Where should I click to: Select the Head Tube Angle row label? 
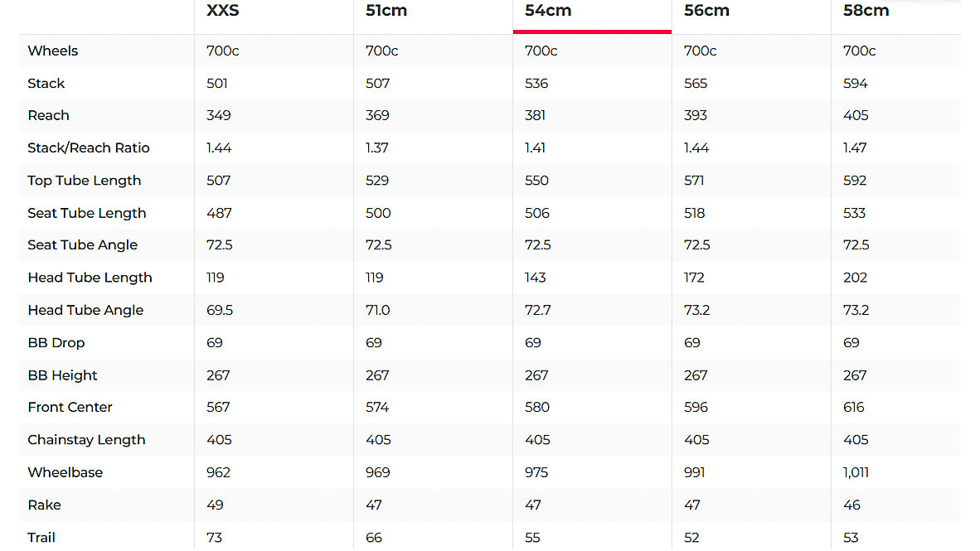pos(85,310)
